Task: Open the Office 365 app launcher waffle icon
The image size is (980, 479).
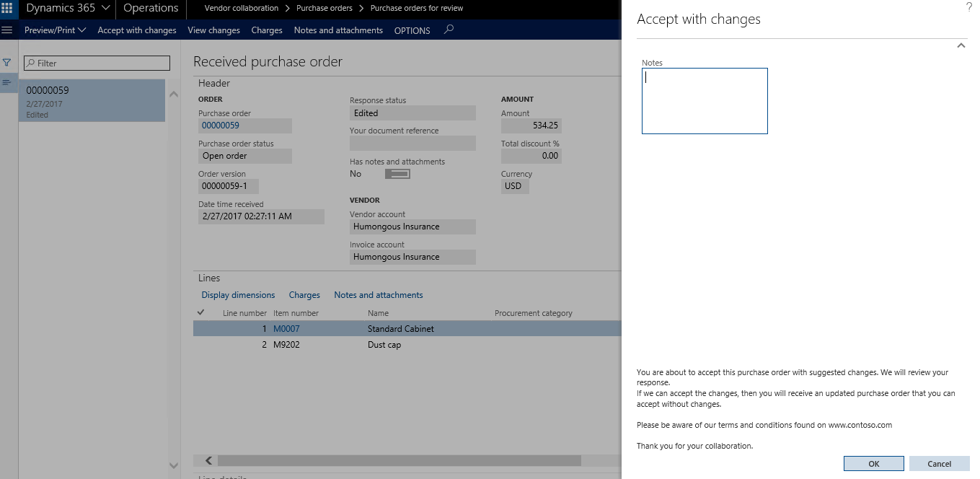Action: coord(8,9)
